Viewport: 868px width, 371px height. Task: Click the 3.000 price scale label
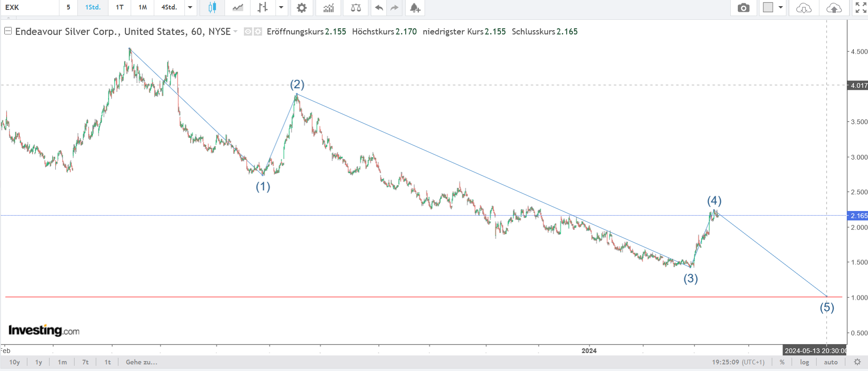point(859,157)
